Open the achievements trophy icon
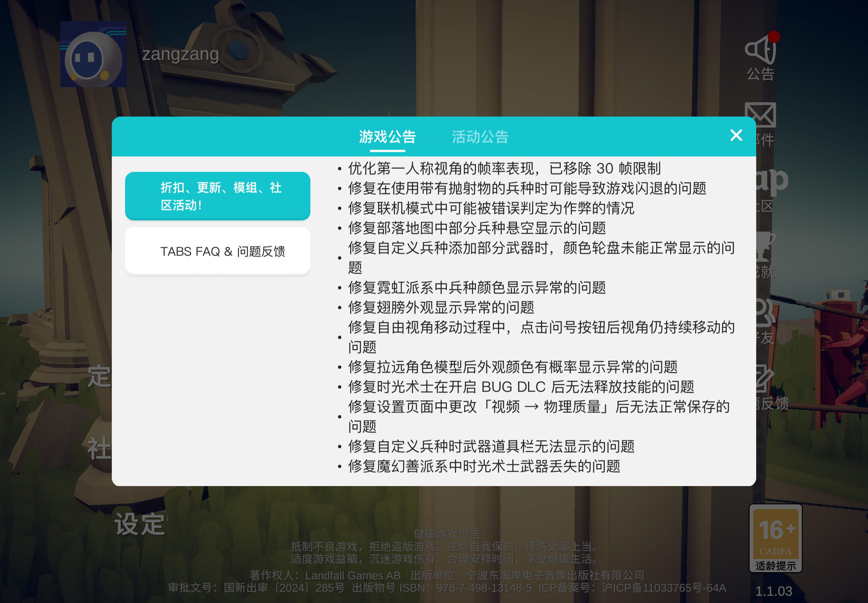This screenshot has width=868, height=603. click(x=766, y=246)
